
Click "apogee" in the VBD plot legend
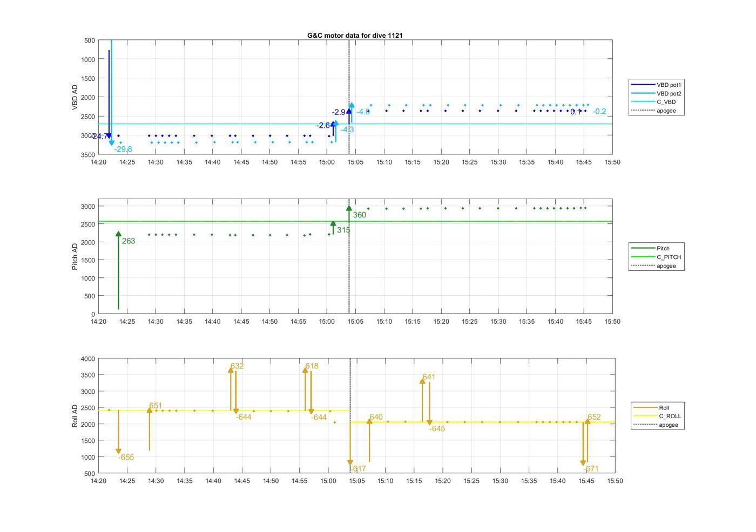[657, 111]
